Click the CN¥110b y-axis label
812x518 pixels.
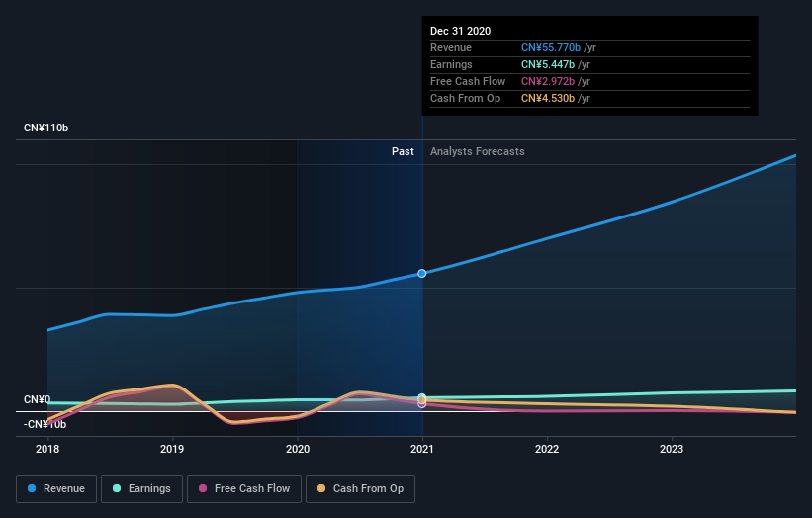tap(46, 128)
